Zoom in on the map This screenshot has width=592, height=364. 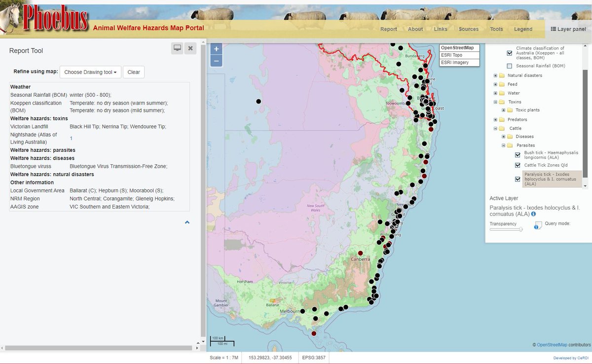216,49
